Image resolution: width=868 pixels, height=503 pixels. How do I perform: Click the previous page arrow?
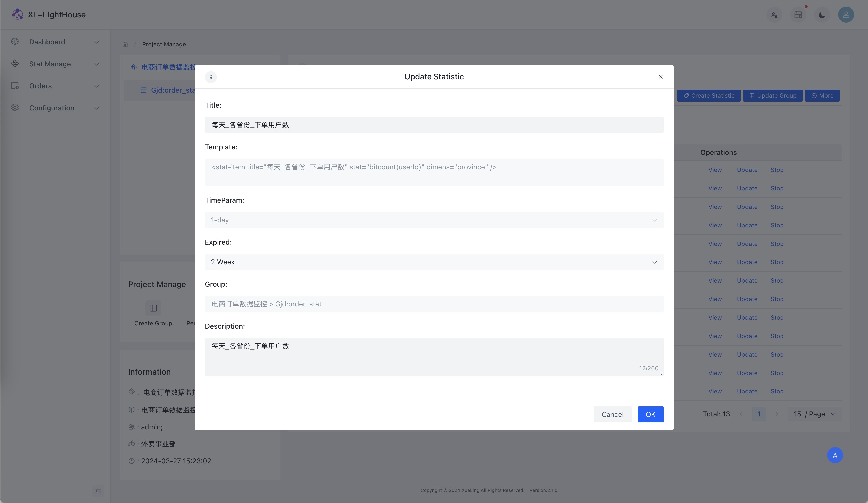(741, 414)
